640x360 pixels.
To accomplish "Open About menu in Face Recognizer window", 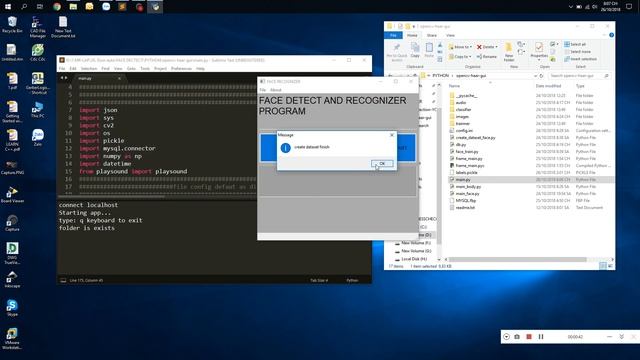I will (276, 90).
